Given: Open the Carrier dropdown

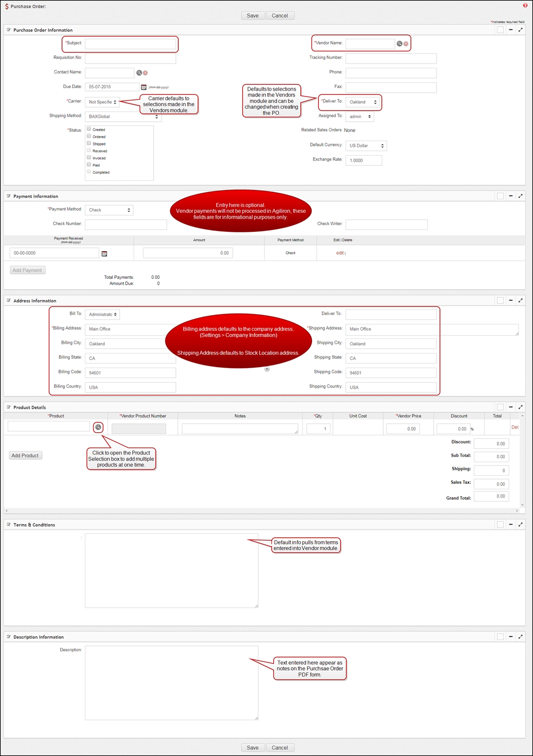Looking at the screenshot, I should (x=102, y=102).
